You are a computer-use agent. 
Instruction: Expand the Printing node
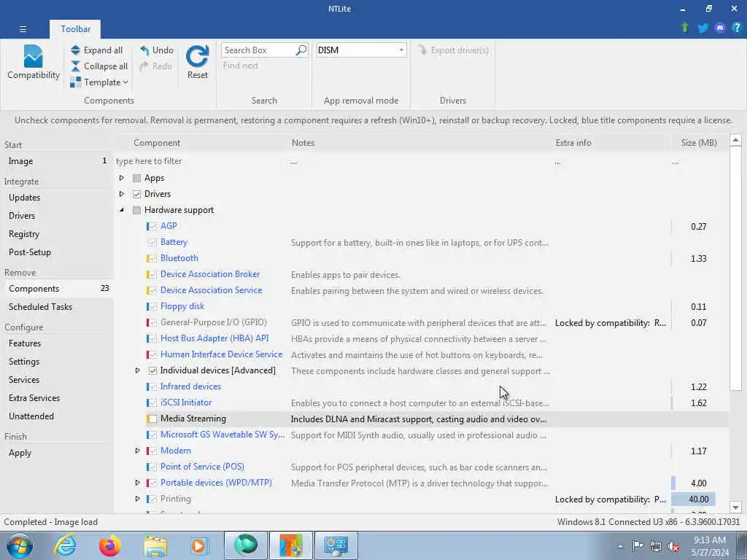(138, 499)
